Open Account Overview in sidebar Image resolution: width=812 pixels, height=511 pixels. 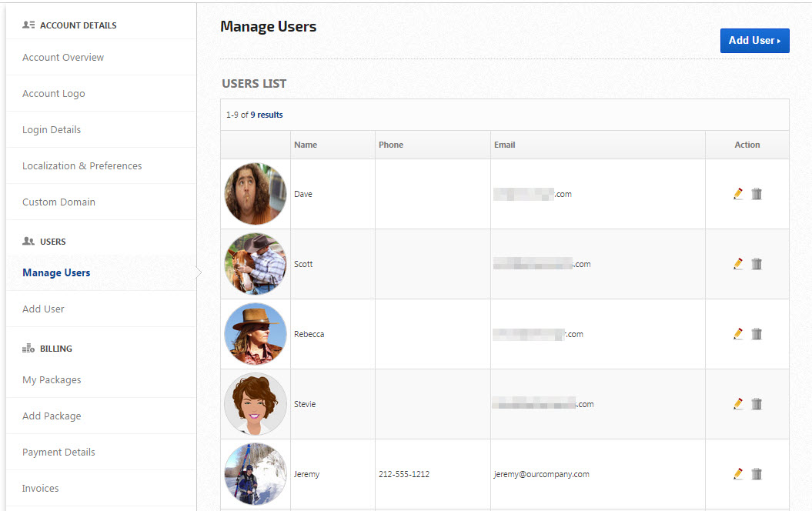pos(63,57)
